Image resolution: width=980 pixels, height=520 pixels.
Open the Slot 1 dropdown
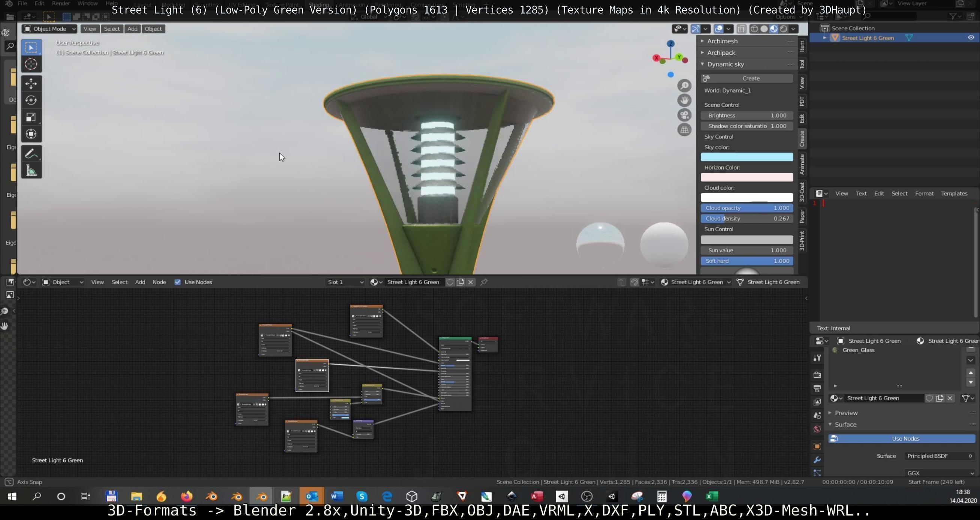click(346, 282)
